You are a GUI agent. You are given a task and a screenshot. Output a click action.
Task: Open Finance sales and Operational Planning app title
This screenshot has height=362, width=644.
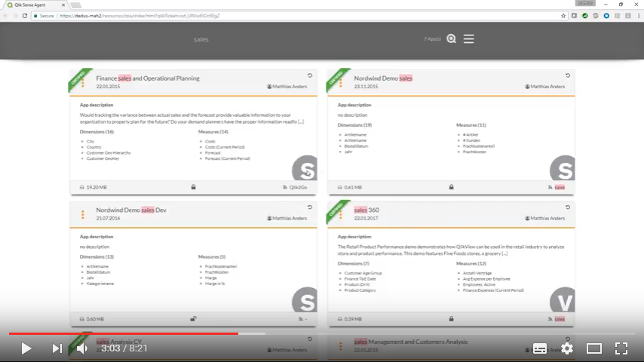(148, 78)
